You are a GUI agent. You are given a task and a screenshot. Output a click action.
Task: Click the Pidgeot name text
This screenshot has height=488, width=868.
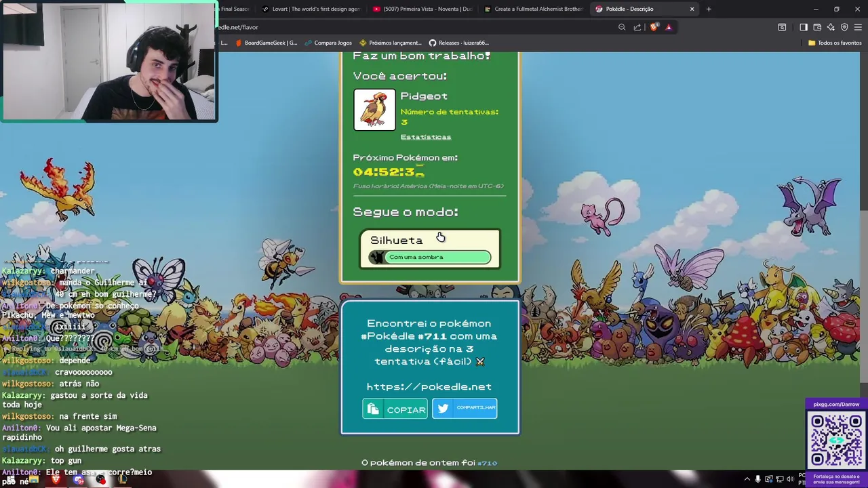[424, 96]
